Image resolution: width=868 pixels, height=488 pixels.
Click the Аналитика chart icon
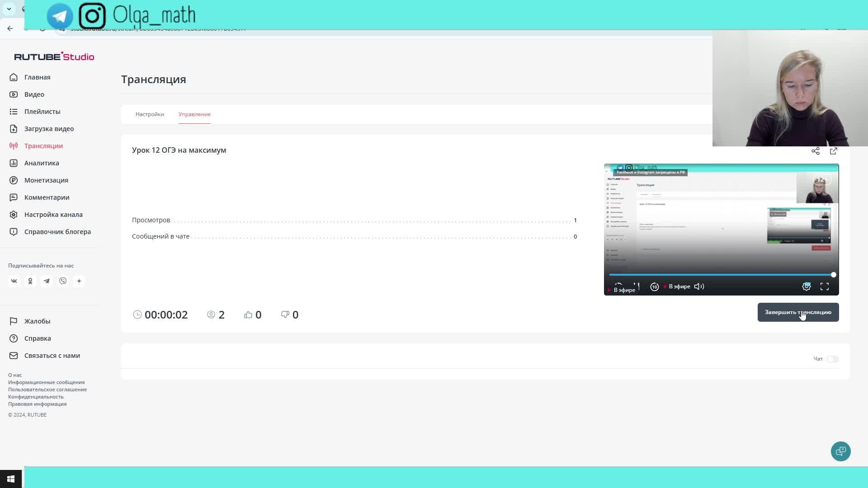point(14,163)
